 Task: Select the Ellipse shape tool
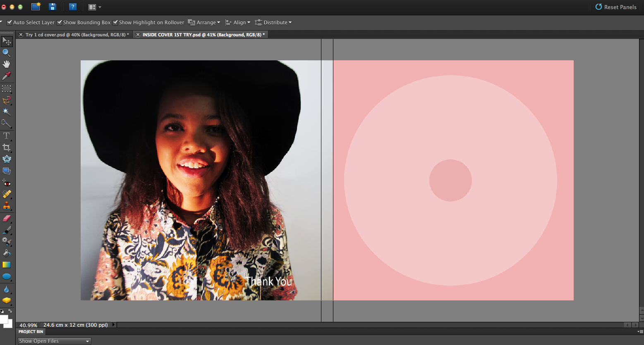(7, 276)
